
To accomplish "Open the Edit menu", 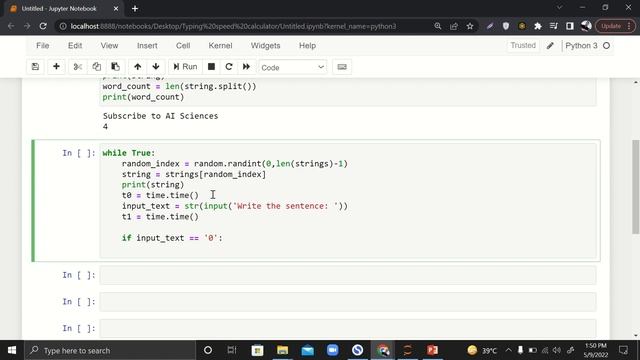I will tap(75, 46).
